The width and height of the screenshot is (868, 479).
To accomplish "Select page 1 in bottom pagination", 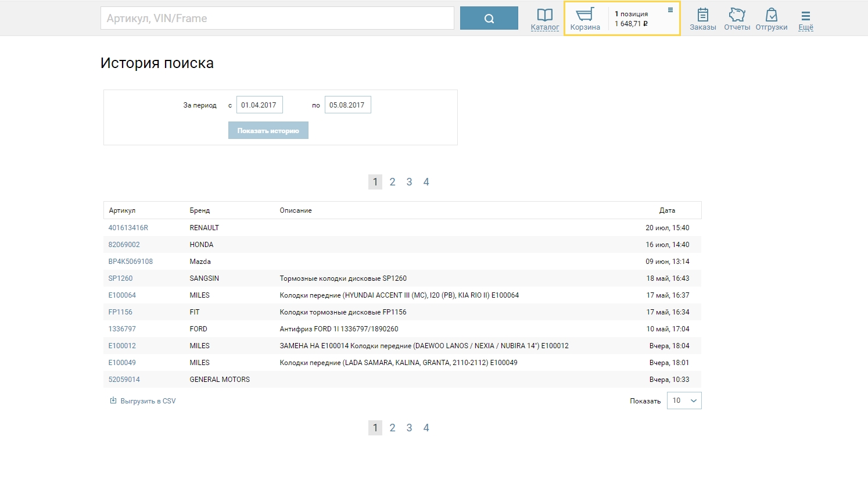I will (375, 428).
